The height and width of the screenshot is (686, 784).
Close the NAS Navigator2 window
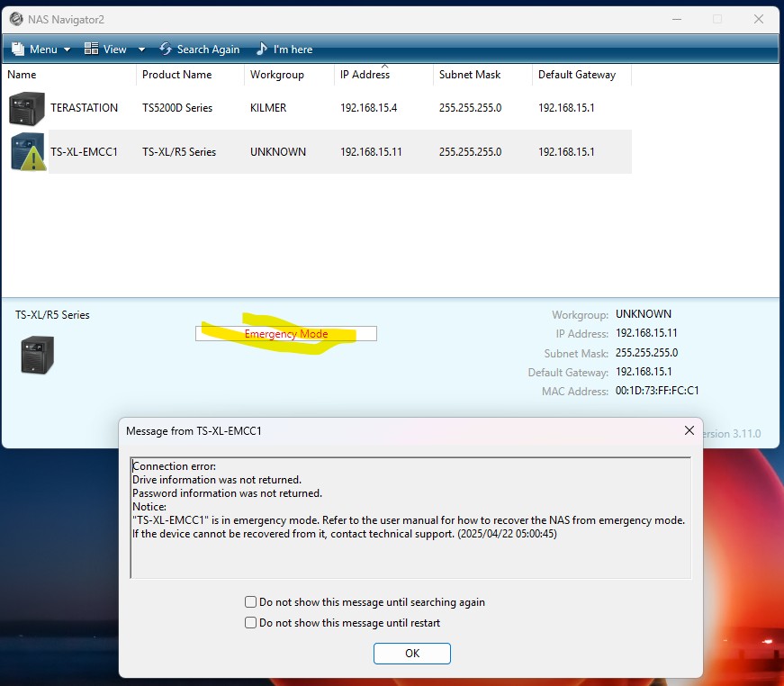tap(759, 19)
